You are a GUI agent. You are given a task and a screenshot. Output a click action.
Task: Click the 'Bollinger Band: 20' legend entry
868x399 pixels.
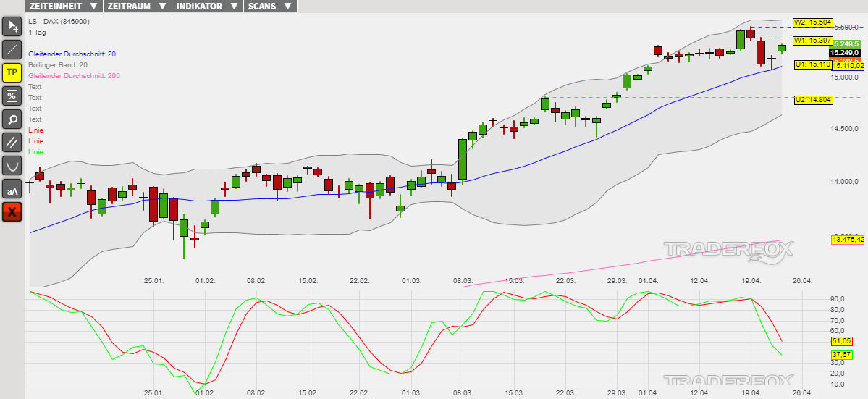click(x=57, y=65)
